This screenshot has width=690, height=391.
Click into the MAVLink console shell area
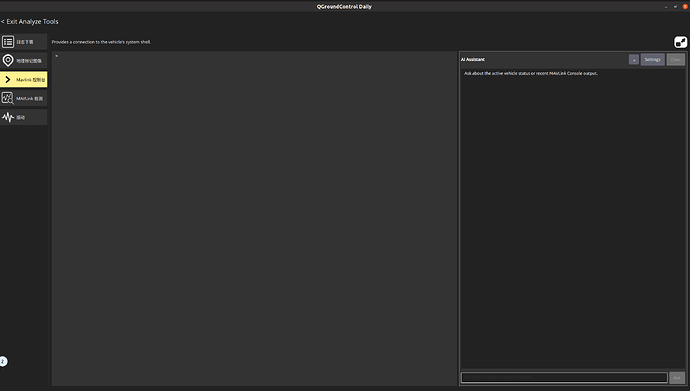click(x=254, y=219)
